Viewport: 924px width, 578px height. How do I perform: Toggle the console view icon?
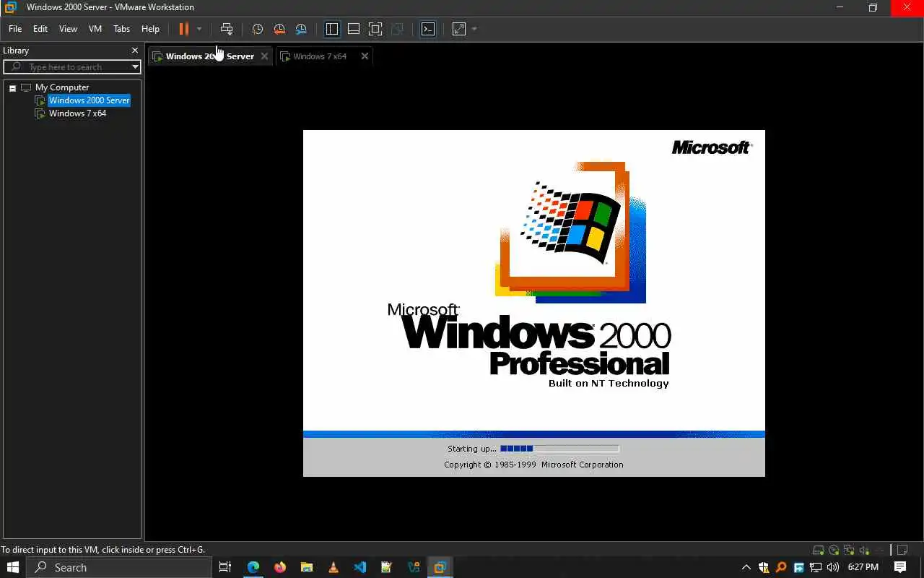pos(428,29)
